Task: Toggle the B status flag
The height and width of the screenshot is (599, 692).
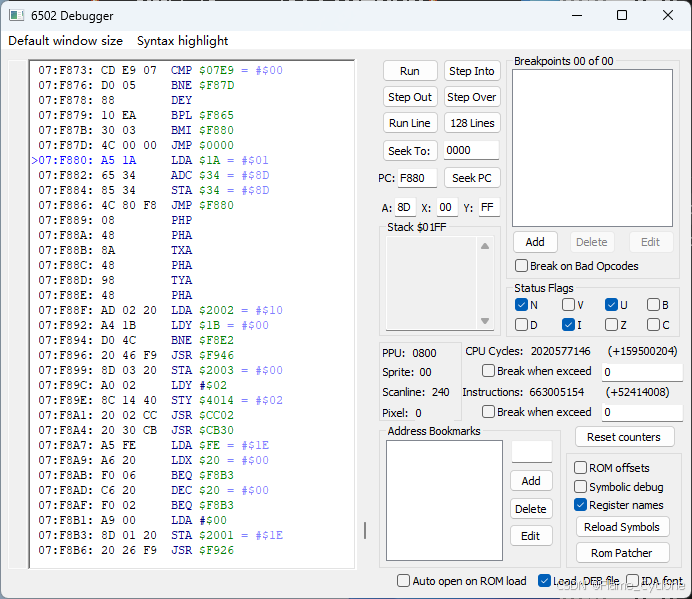Action: coord(658,305)
